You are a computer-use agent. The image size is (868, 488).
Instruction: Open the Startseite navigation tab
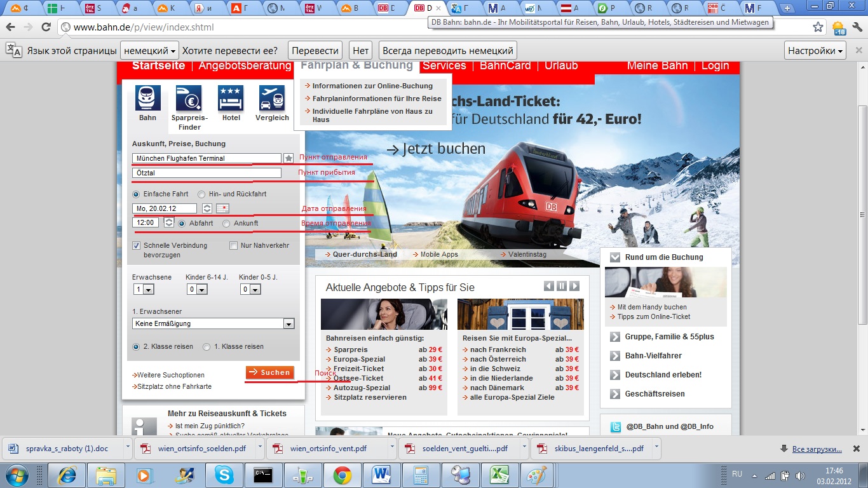tap(159, 65)
